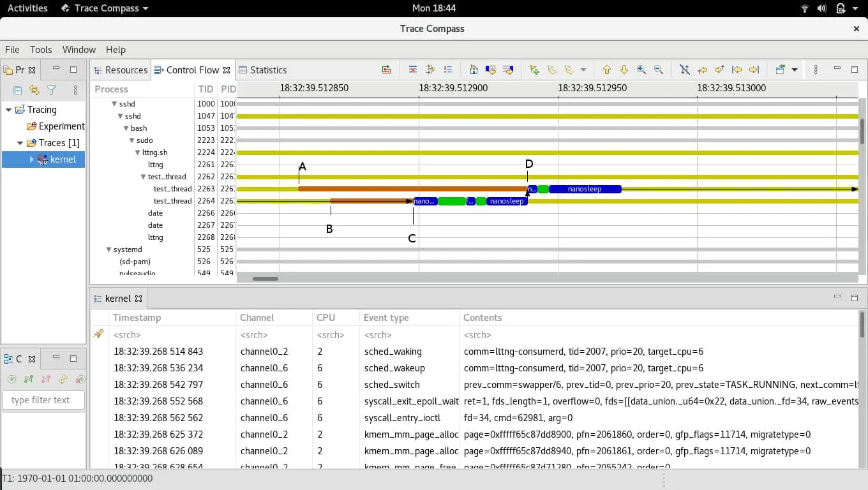
Task: Collapse the top sshd process (TID 1000)
Action: pos(114,104)
